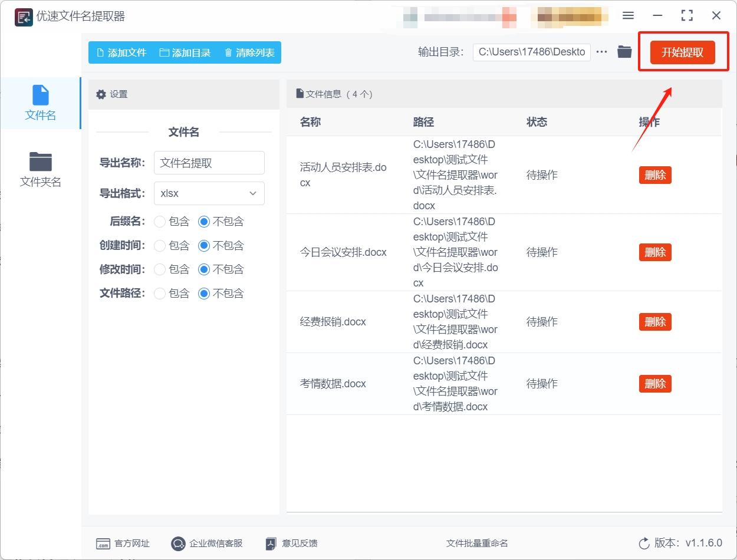
Task: Click 添加目录 to add a folder
Action: [x=185, y=52]
